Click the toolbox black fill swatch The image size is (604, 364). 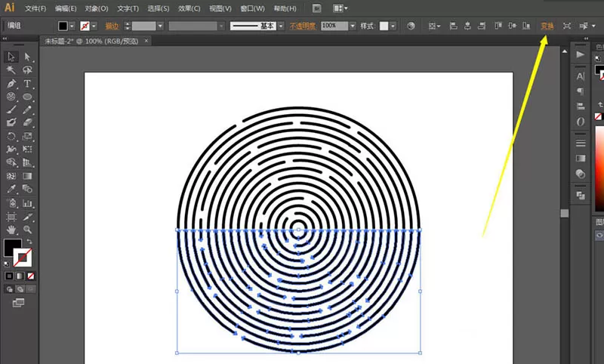(12, 247)
